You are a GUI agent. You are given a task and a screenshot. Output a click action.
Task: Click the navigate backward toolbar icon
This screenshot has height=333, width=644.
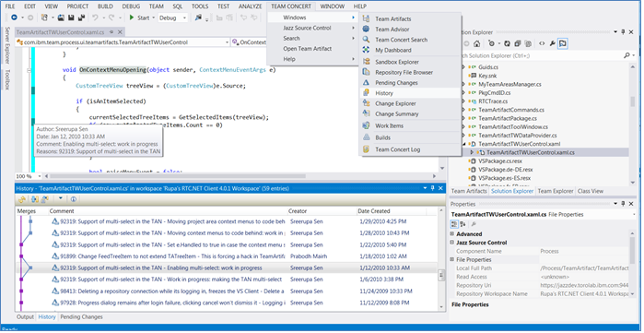coord(14,18)
